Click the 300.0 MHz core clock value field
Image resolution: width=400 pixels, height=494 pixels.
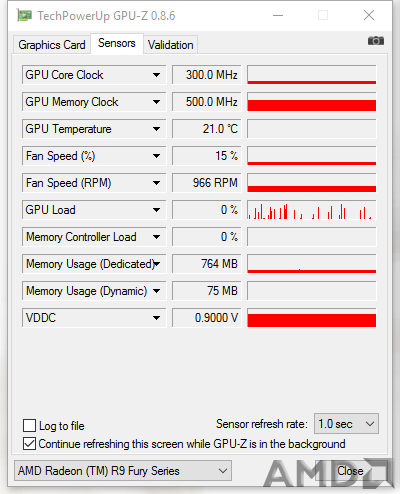point(207,75)
